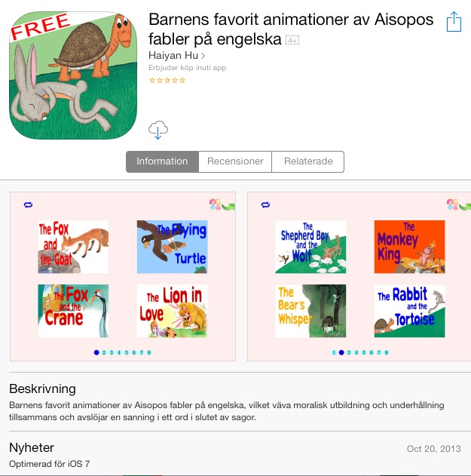
Task: Open The Monkey King story thumbnail
Action: (x=409, y=247)
